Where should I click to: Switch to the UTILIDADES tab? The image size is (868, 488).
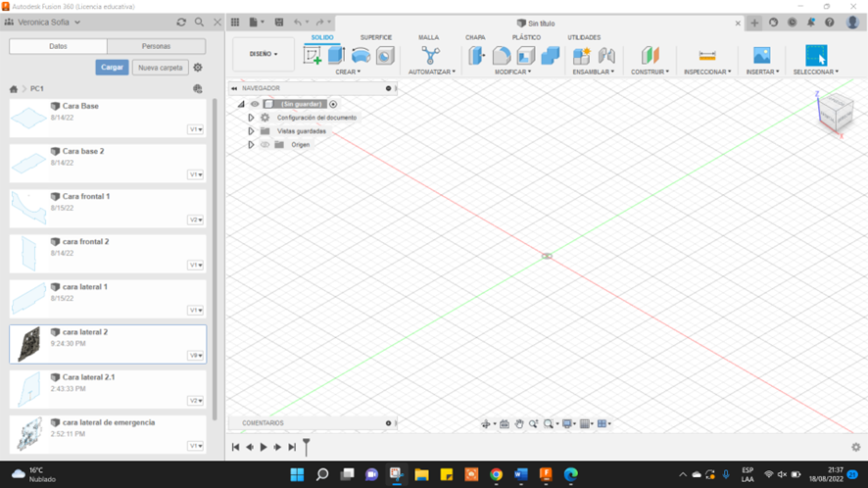pos(584,37)
